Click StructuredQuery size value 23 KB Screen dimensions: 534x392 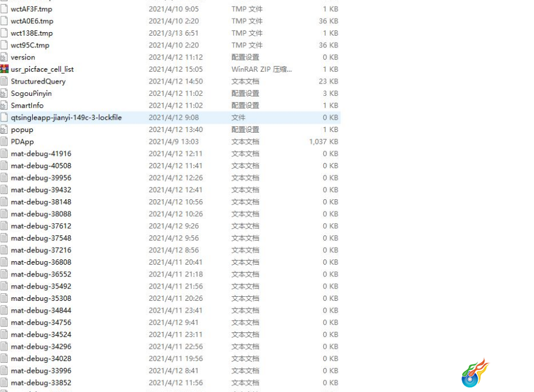[329, 81]
